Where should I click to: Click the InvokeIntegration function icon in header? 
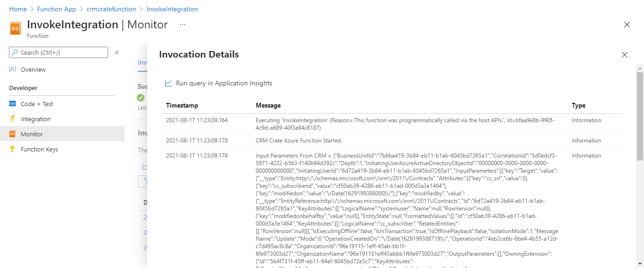(16, 28)
